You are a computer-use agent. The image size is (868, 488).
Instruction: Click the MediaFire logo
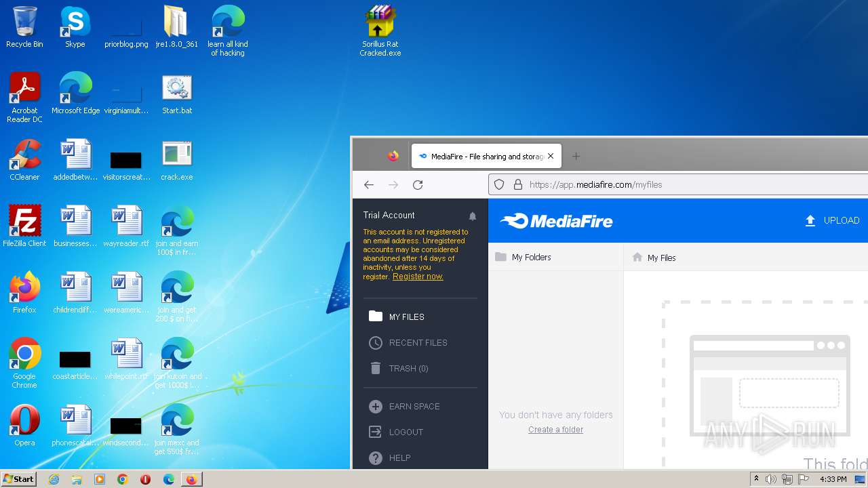pyautogui.click(x=556, y=220)
